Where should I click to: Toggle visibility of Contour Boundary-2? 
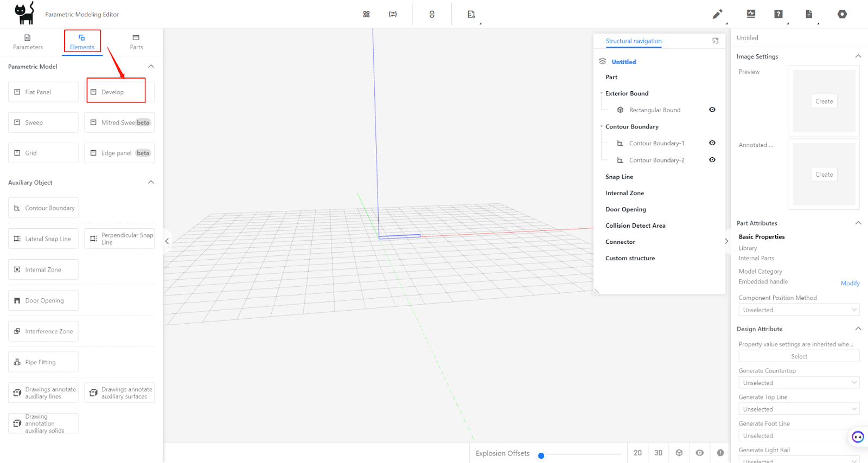[712, 160]
